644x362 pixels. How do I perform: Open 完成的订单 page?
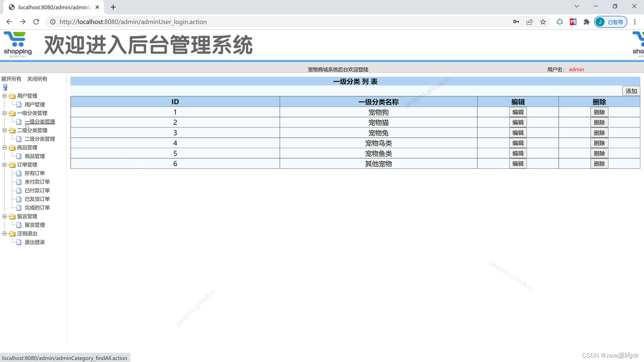pos(37,207)
